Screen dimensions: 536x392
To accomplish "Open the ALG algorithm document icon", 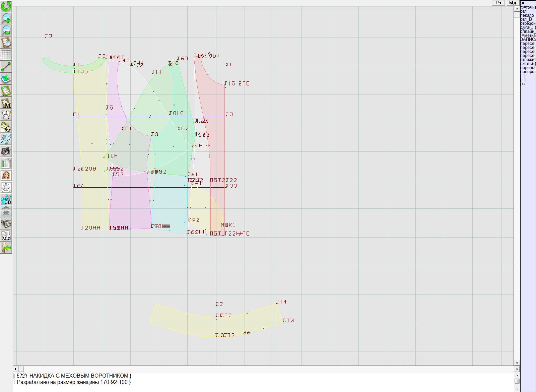I will (x=6, y=236).
